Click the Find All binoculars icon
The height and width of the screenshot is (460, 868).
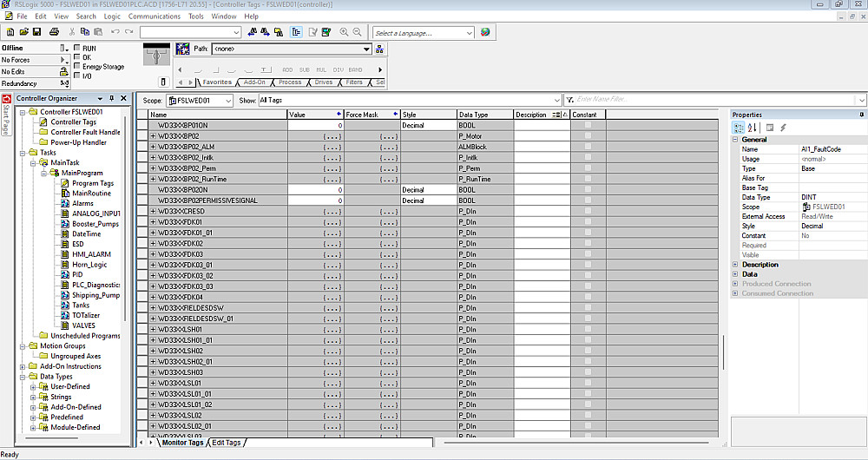tap(279, 32)
